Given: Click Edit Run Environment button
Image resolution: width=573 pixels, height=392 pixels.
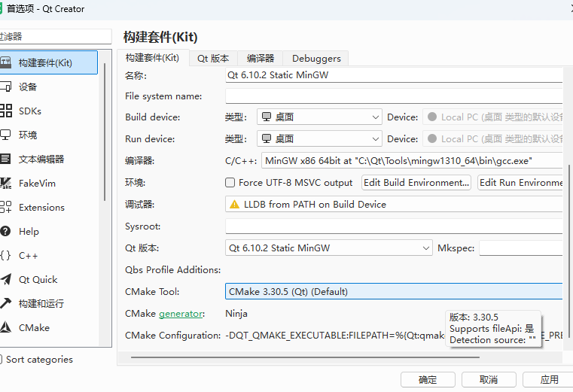Looking at the screenshot, I should point(520,182).
